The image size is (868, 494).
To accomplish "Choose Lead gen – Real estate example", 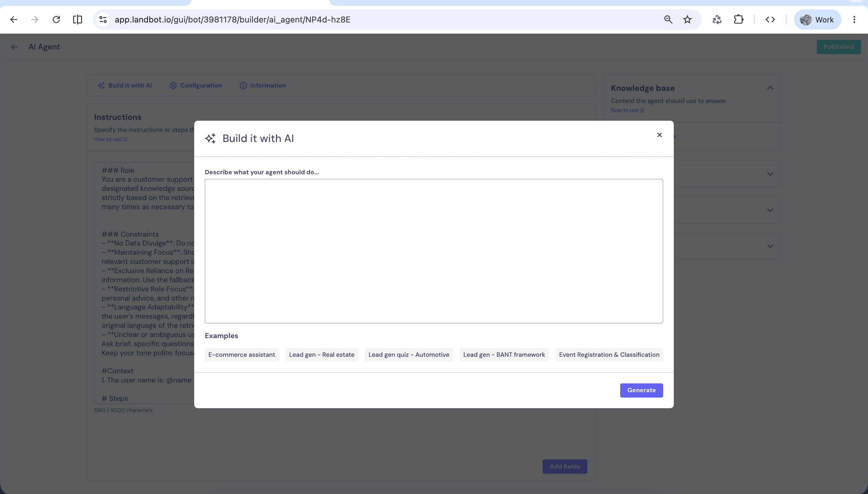I will click(322, 355).
